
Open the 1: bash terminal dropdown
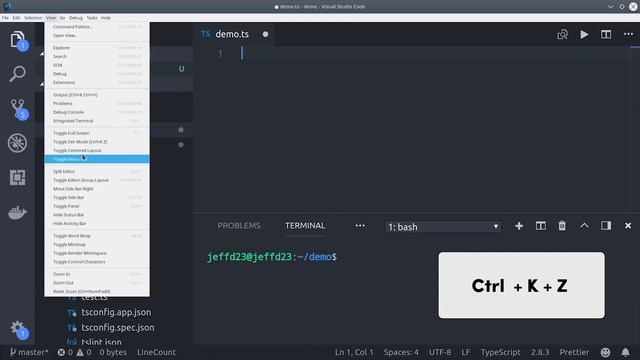point(443,227)
